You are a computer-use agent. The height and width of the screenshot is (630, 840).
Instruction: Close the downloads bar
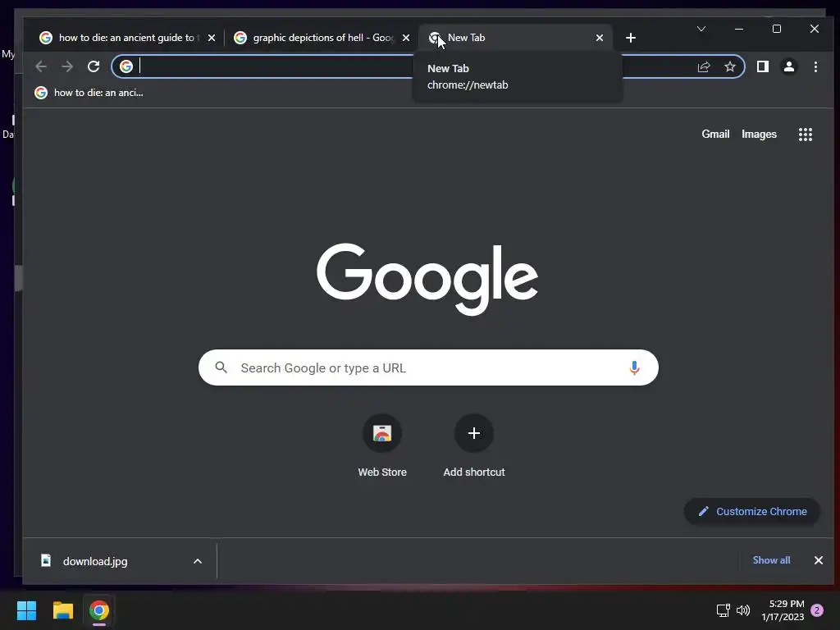(x=818, y=560)
